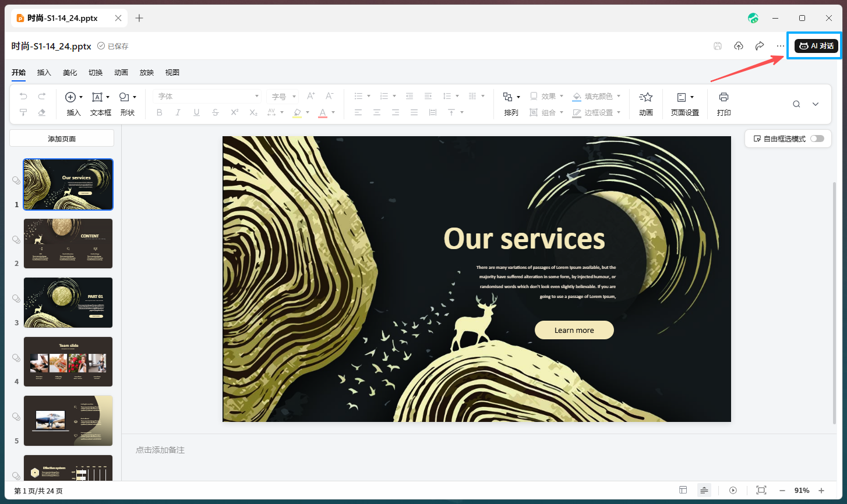Select slide 2 CONTENT thumbnail
The width and height of the screenshot is (847, 504).
pos(68,243)
